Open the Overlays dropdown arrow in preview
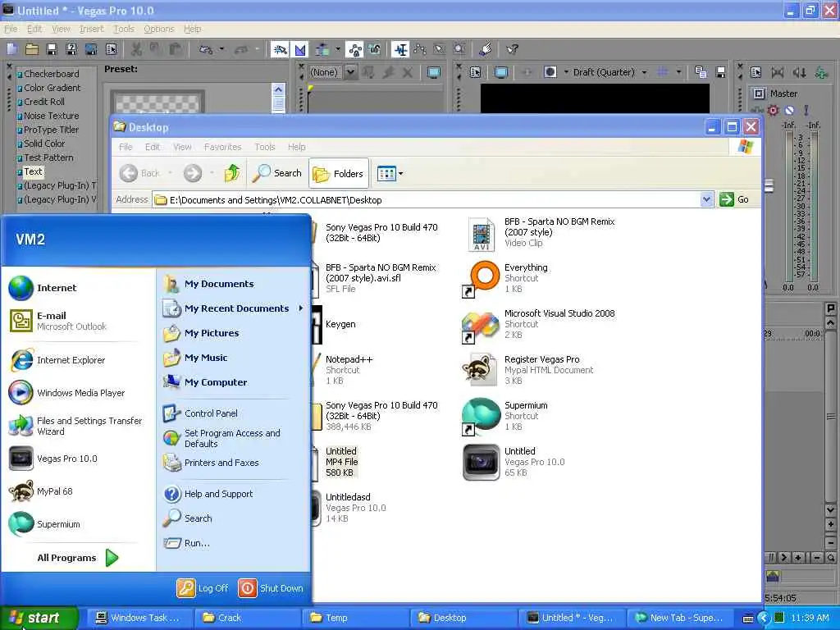 tap(678, 72)
